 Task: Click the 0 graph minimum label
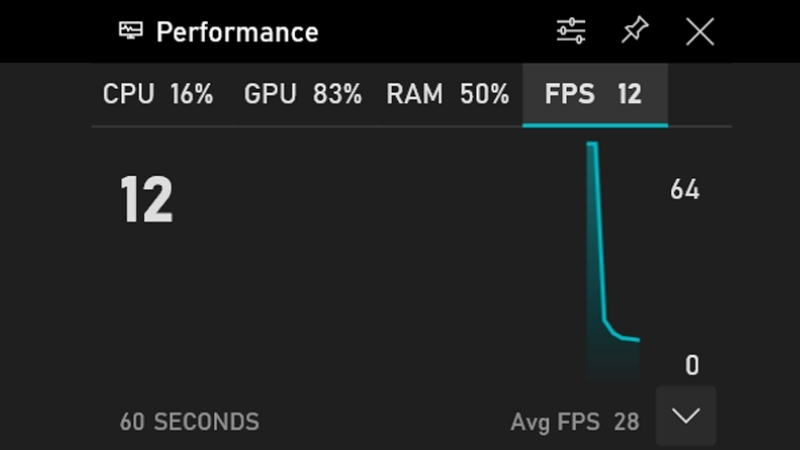692,366
